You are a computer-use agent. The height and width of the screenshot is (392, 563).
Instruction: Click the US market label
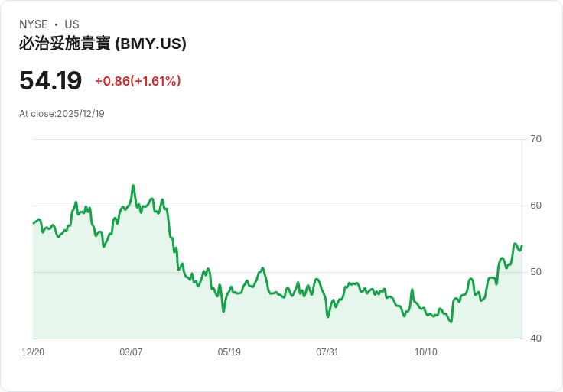(72, 24)
